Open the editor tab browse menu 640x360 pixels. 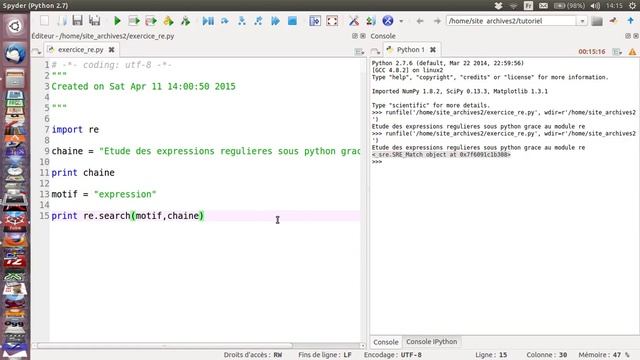pyautogui.click(x=36, y=51)
